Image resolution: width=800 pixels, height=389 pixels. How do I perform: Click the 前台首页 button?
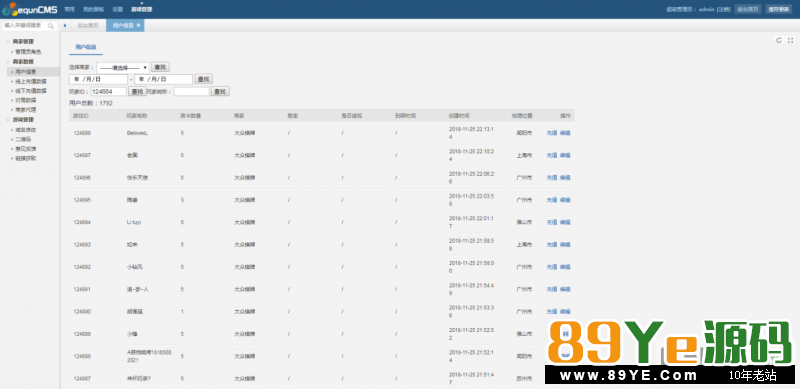click(747, 9)
